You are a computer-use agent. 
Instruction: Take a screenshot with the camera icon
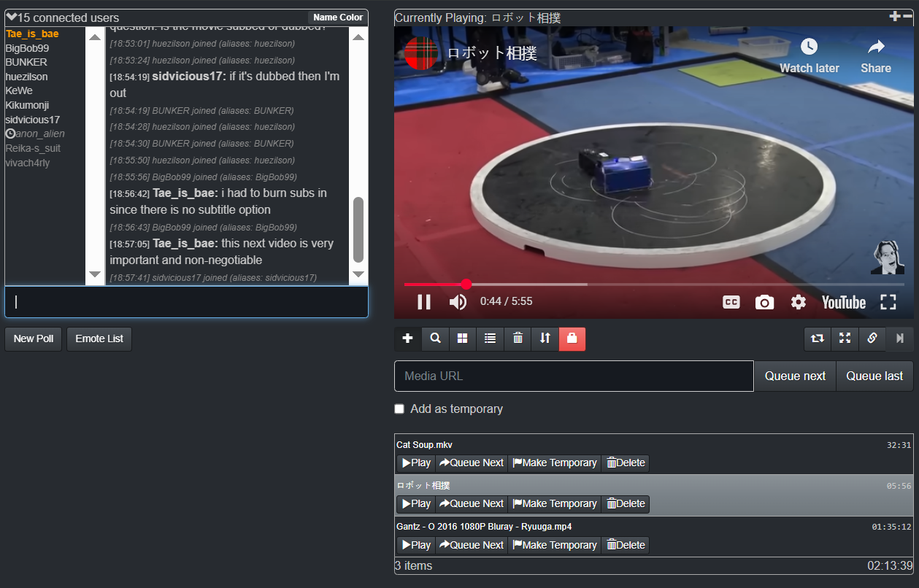point(764,302)
